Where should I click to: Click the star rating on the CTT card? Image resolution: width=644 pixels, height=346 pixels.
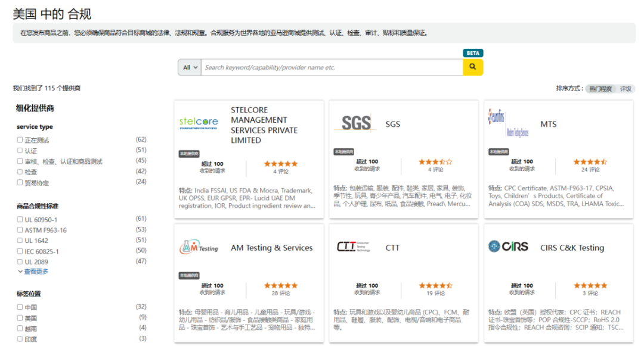[435, 286]
